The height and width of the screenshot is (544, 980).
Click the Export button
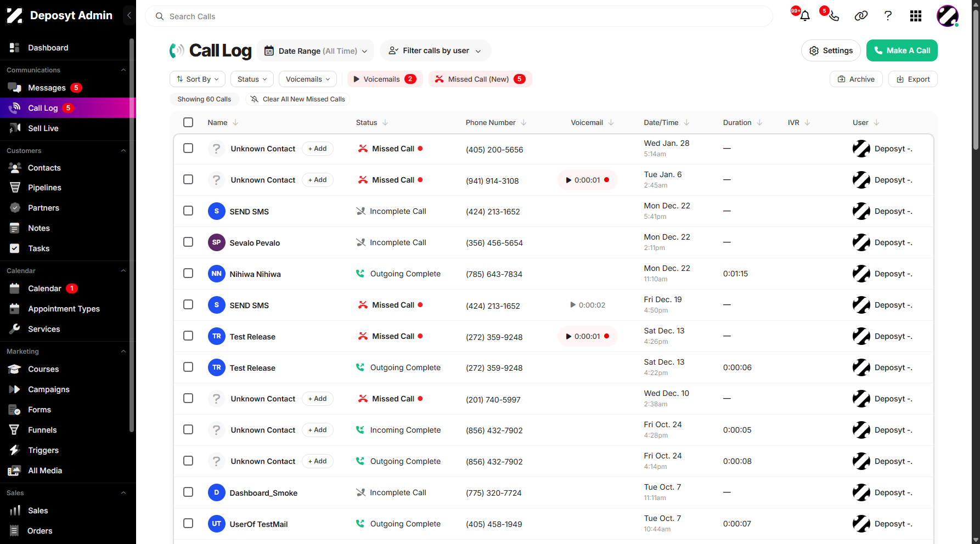[913, 79]
